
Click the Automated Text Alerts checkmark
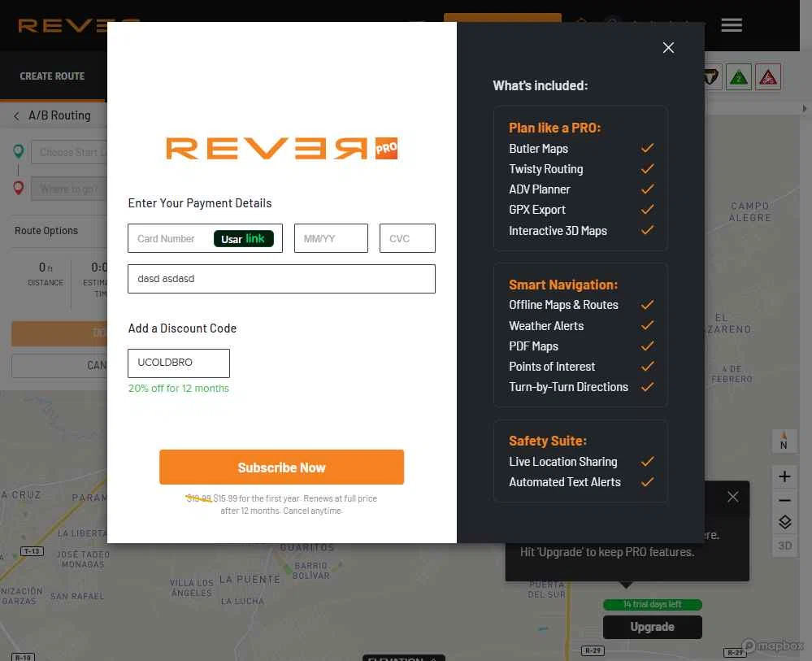click(647, 482)
